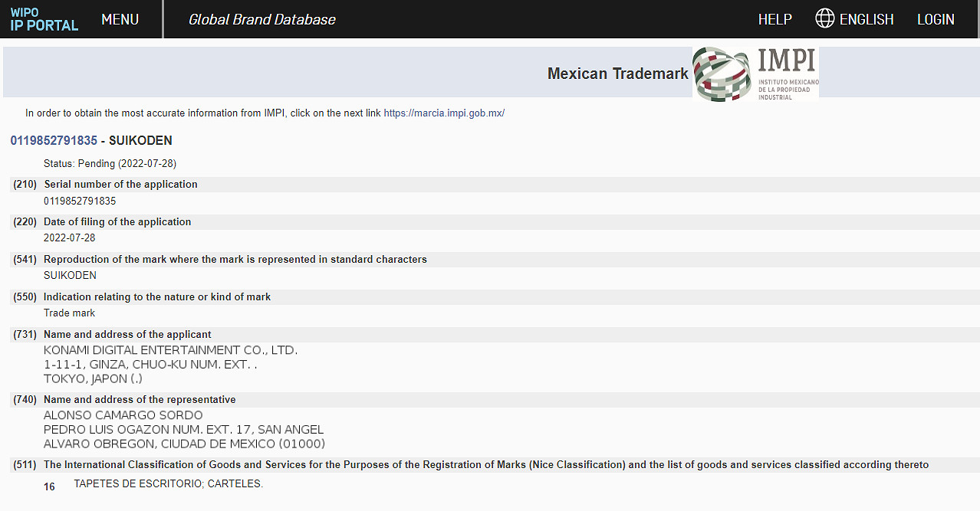Image resolution: width=980 pixels, height=511 pixels.
Task: Go to Global Brand Database home
Action: [261, 19]
